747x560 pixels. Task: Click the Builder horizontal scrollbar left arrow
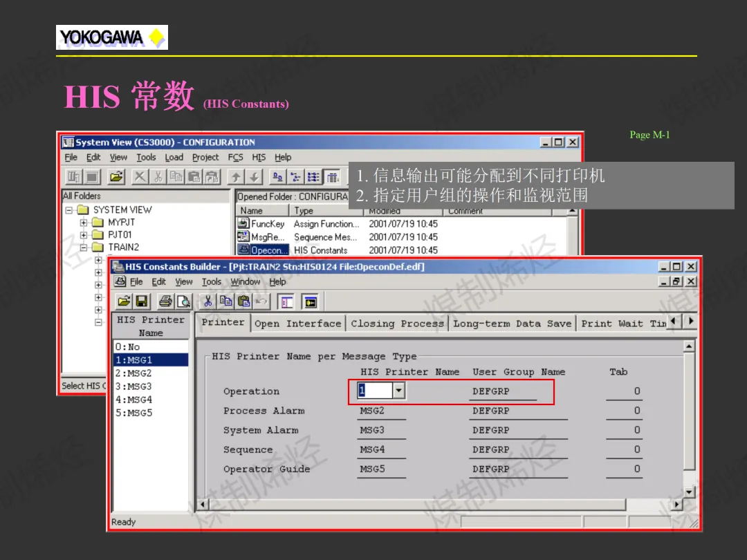pos(203,504)
